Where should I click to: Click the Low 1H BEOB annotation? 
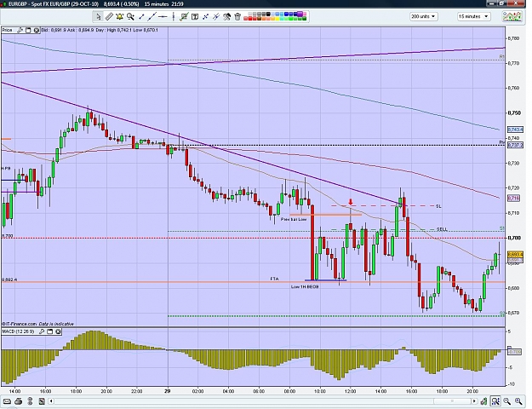tap(305, 286)
